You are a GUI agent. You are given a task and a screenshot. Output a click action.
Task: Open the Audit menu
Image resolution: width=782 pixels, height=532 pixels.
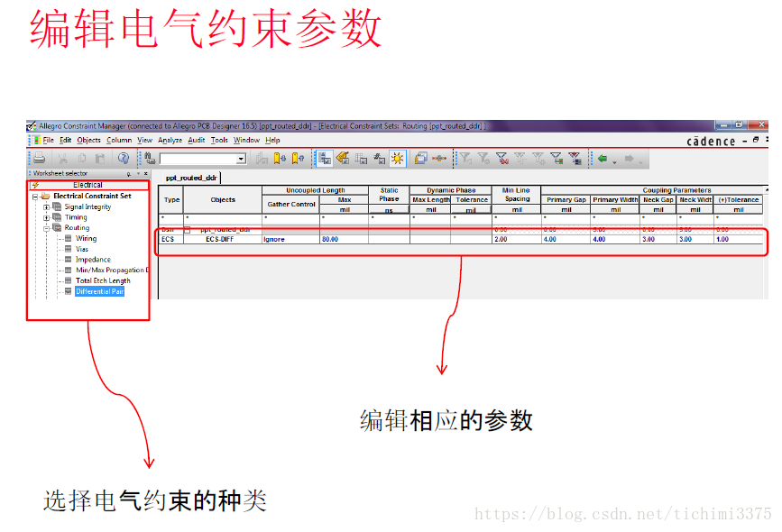[197, 140]
